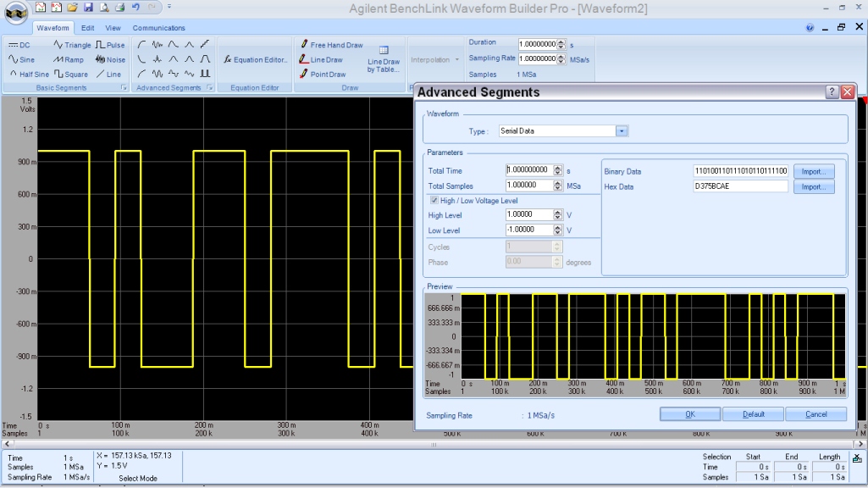Switch to the Communications tab
The image size is (868, 488).
[158, 28]
